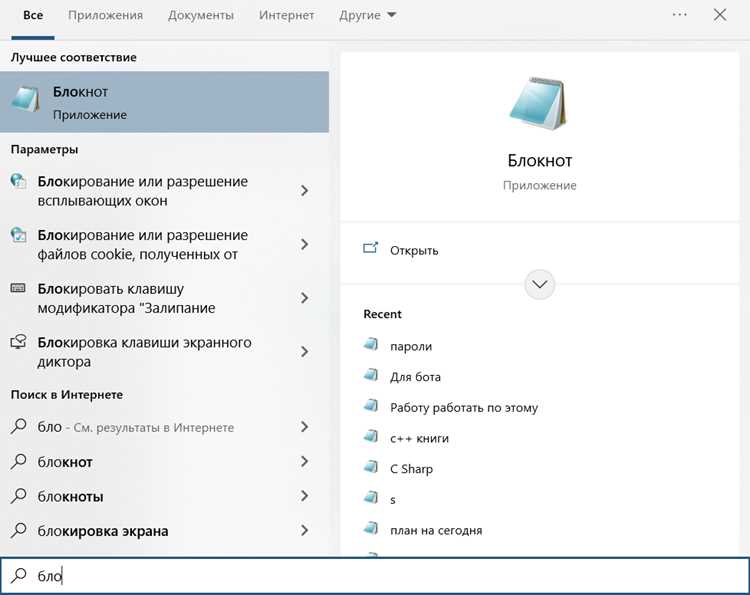Open recent file план на сегодня

click(x=436, y=530)
